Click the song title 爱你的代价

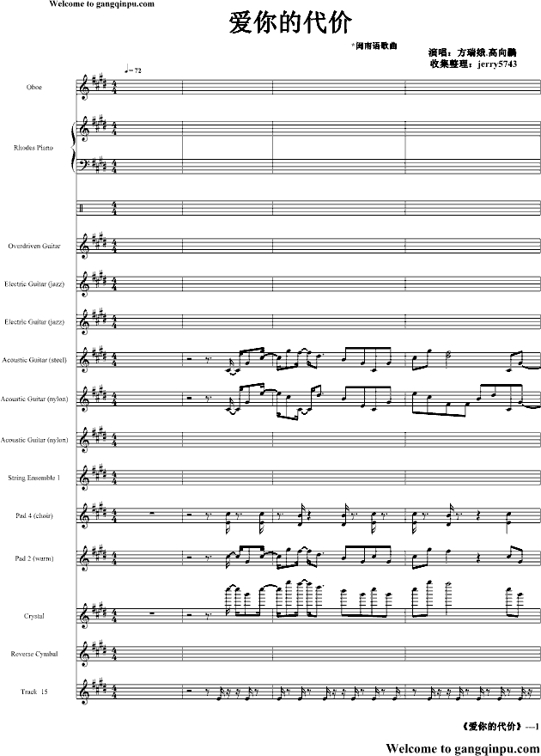(290, 23)
